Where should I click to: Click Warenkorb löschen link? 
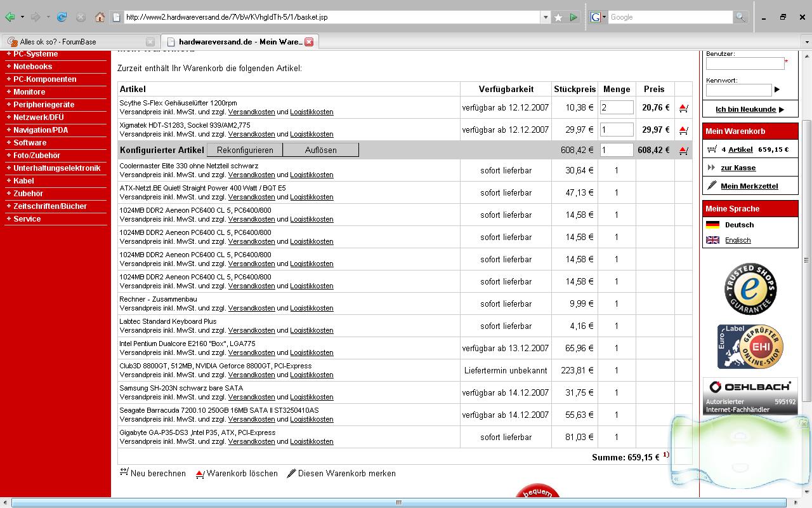click(x=237, y=473)
